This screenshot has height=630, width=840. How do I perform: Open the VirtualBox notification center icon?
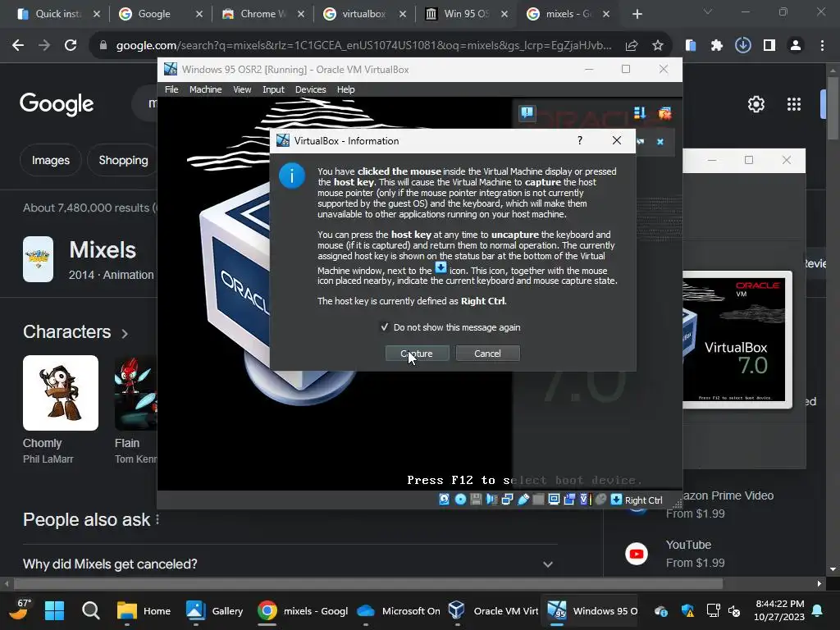coord(527,112)
